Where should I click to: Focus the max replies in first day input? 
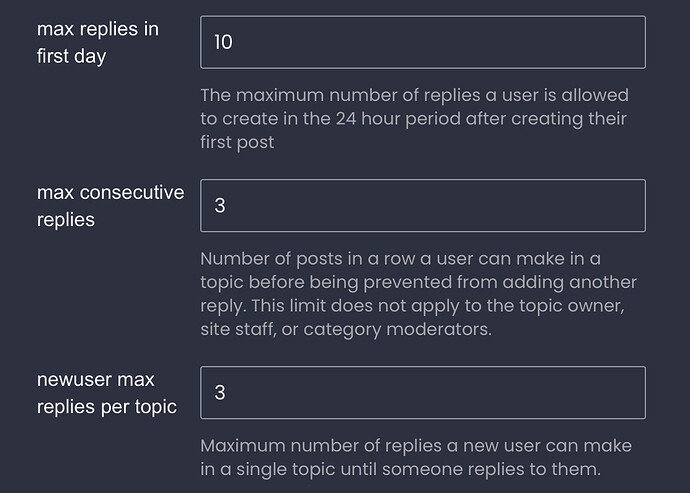423,42
